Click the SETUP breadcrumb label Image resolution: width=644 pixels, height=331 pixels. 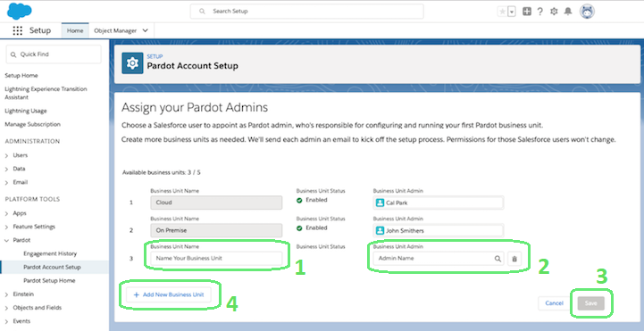[155, 56]
